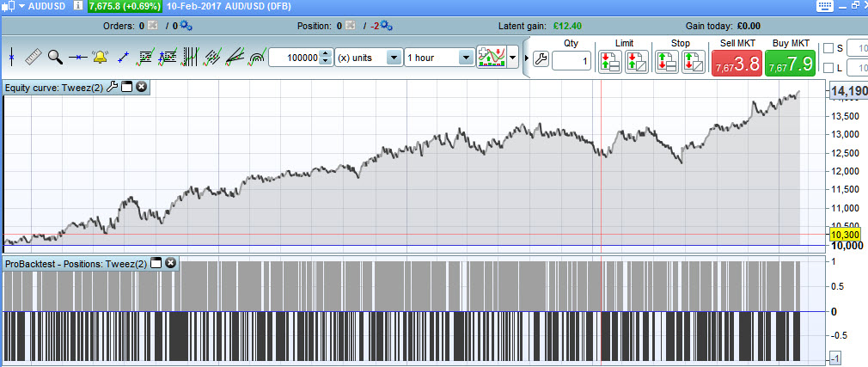The image size is (868, 367).
Task: Open the (x) units dropdown
Action: (x=368, y=58)
